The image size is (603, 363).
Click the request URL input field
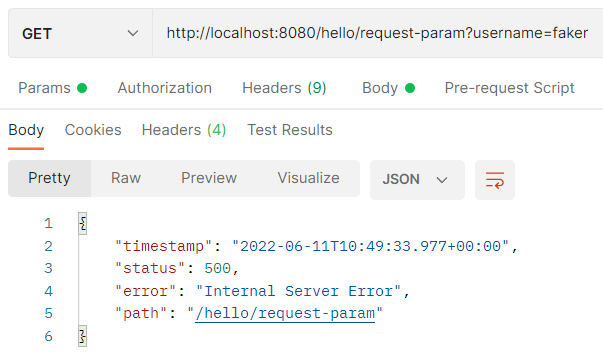[x=377, y=33]
